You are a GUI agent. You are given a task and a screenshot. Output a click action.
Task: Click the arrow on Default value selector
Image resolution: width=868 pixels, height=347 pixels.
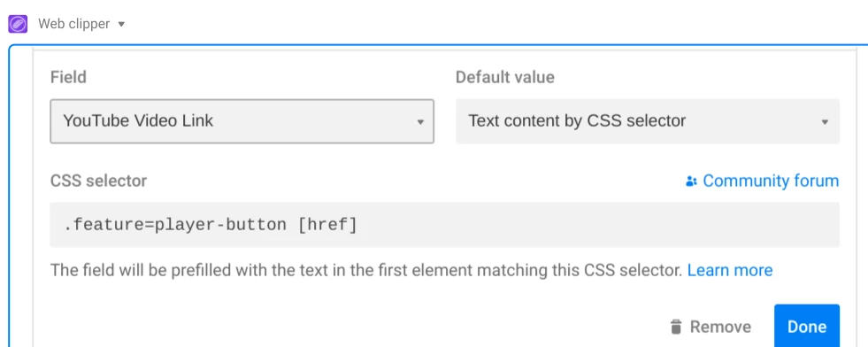[x=825, y=122]
